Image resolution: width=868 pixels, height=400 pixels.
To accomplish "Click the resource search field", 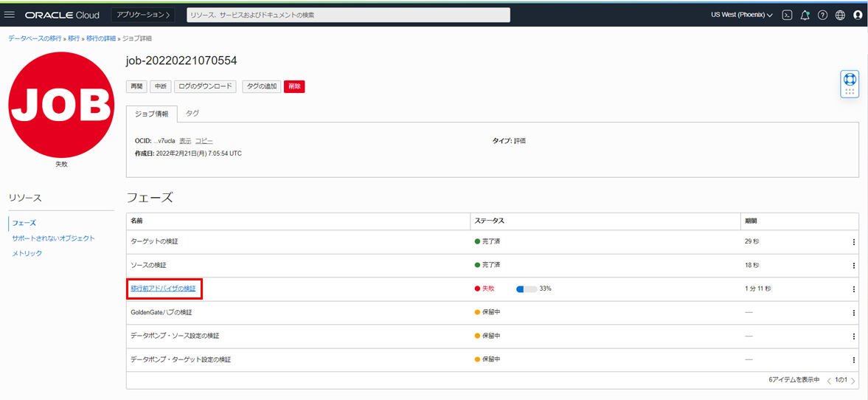I will tap(348, 15).
